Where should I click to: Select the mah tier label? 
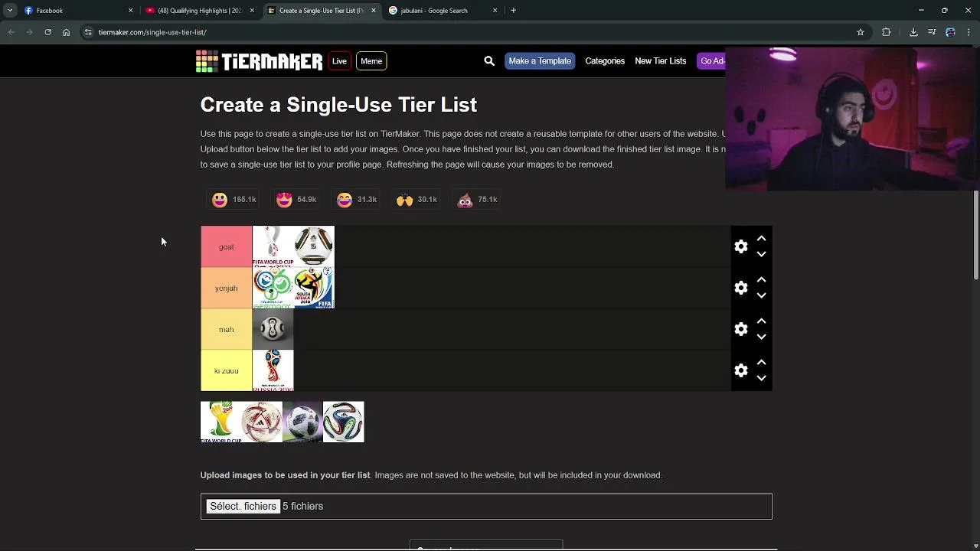point(226,329)
